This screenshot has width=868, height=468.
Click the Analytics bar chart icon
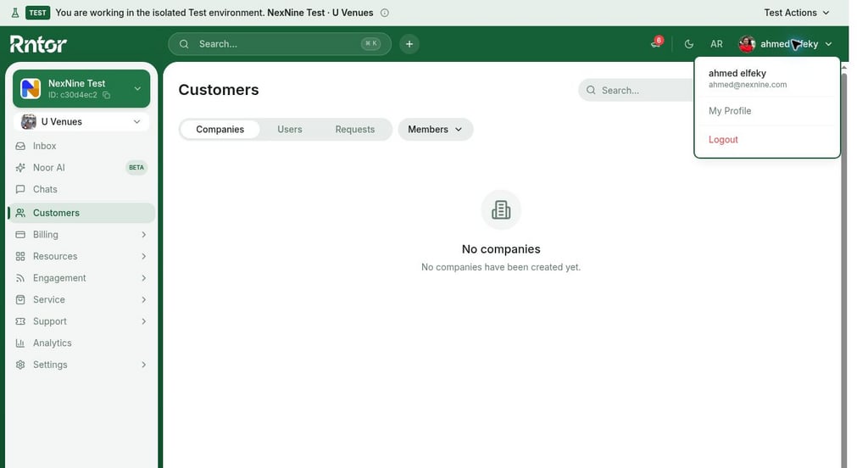(x=20, y=343)
